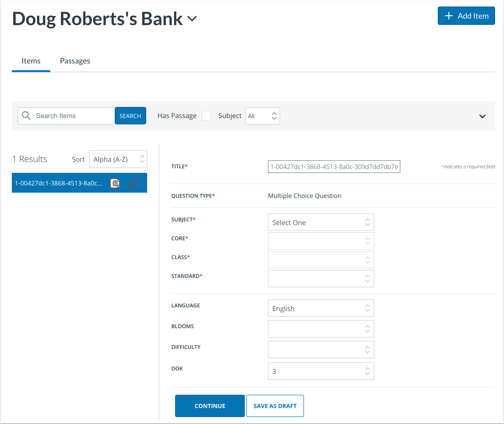Toggle the Has Passage checkbox
The width and height of the screenshot is (504, 424).
tap(206, 116)
